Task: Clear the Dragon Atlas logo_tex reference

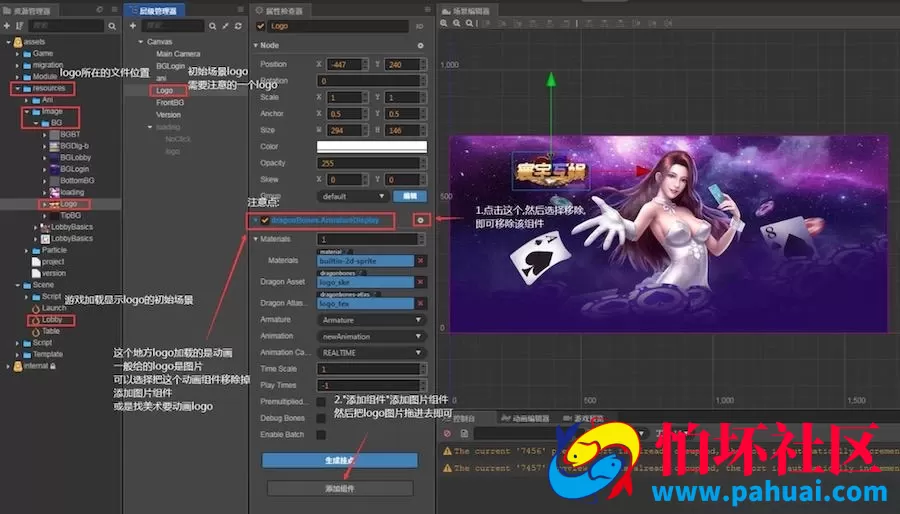Action: click(x=421, y=303)
